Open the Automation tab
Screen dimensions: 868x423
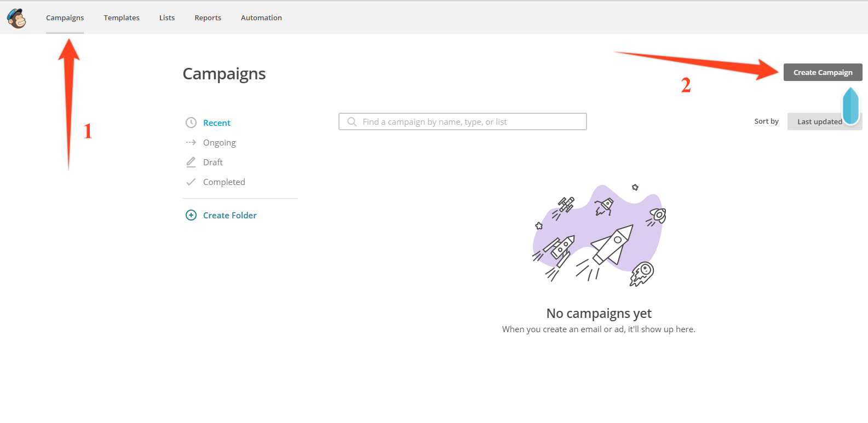(x=261, y=18)
